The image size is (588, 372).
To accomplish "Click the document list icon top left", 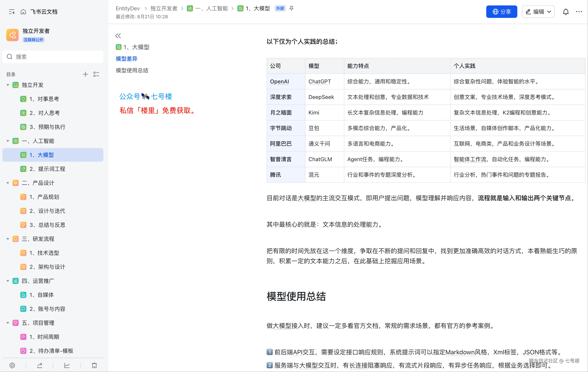I will [x=11, y=11].
